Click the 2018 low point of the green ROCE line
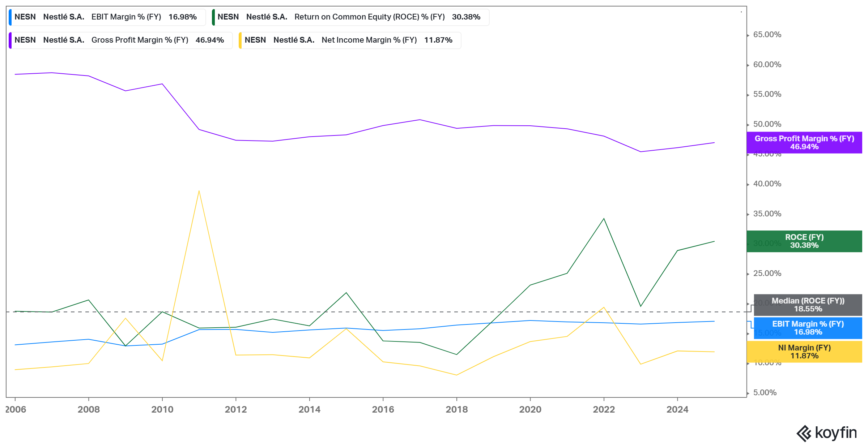This screenshot has width=868, height=448. click(456, 354)
